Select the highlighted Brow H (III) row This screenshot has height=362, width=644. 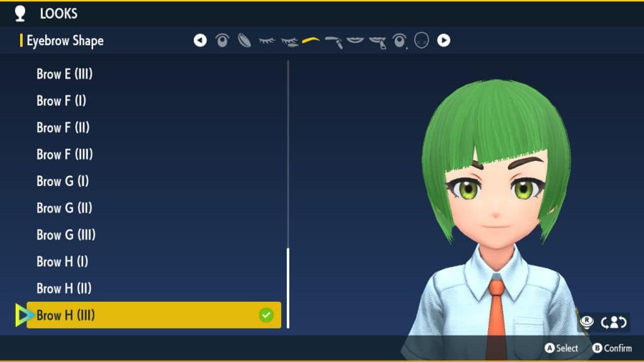click(x=153, y=315)
